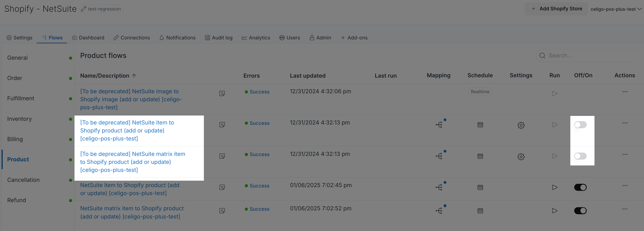This screenshot has width=644, height=231.
Task: Open NetSuite image to Shopify image flow link
Action: click(131, 99)
